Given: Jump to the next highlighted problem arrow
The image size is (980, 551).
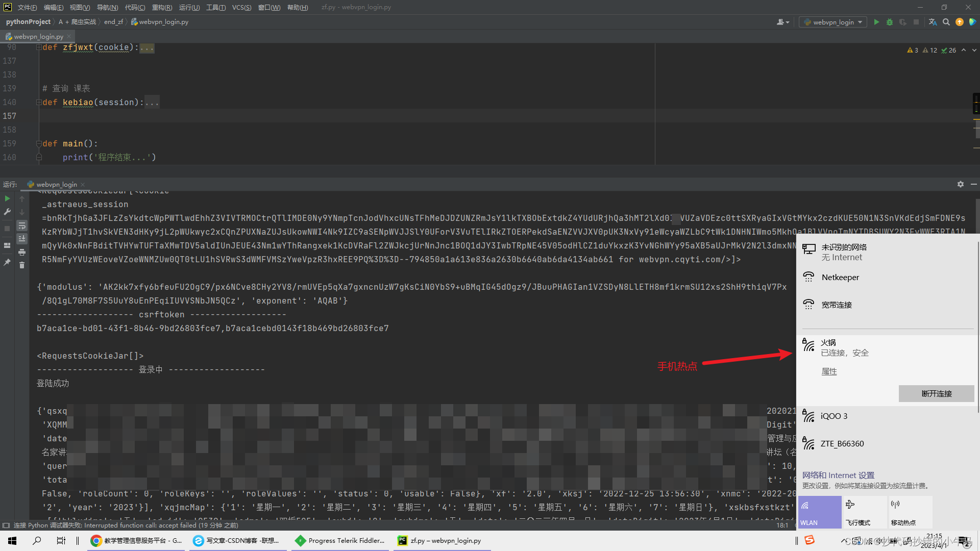Looking at the screenshot, I should pos(974,50).
